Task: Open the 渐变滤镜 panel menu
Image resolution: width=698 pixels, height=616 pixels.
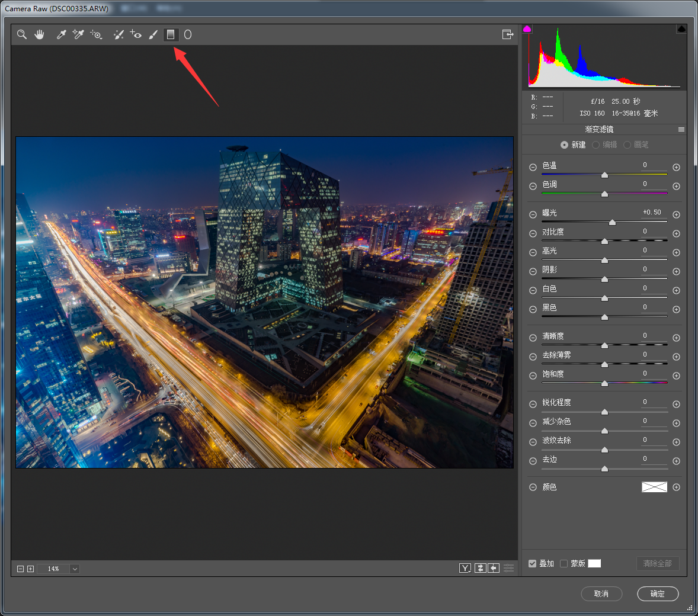Action: pyautogui.click(x=681, y=129)
